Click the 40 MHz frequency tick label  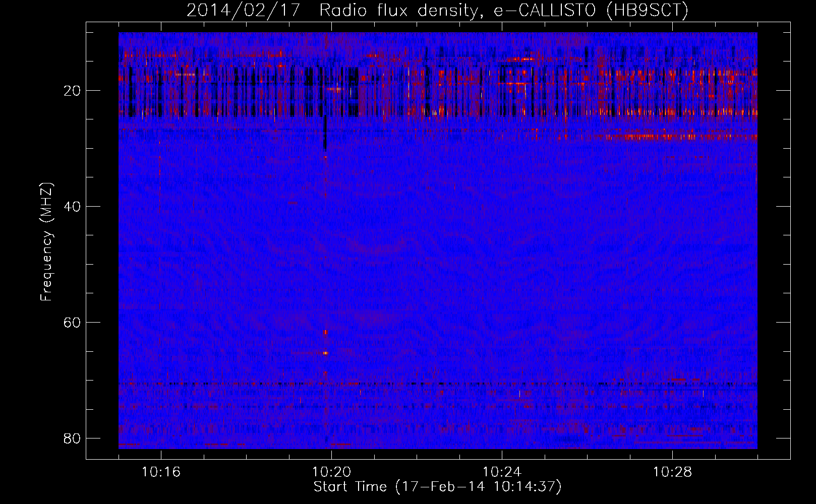click(x=73, y=207)
